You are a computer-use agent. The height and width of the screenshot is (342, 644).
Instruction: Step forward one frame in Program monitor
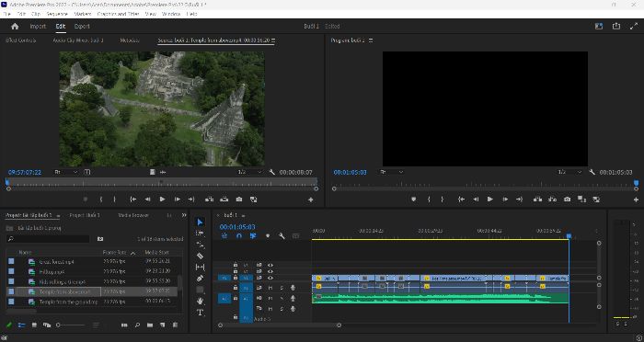[505, 199]
